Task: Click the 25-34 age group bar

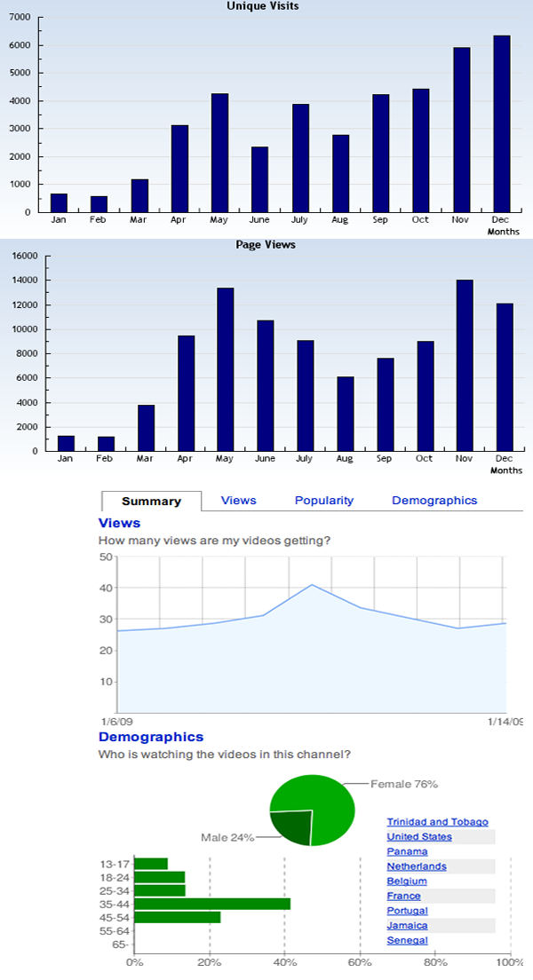Action: click(x=160, y=890)
